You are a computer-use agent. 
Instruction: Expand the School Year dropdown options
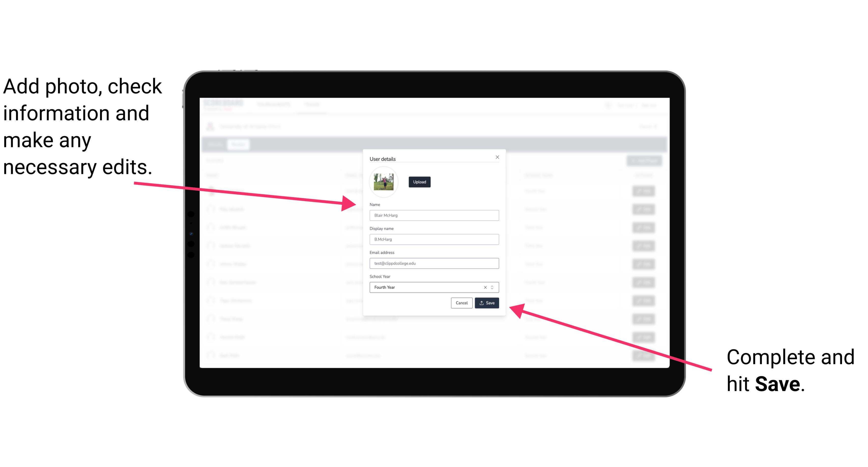(x=493, y=287)
